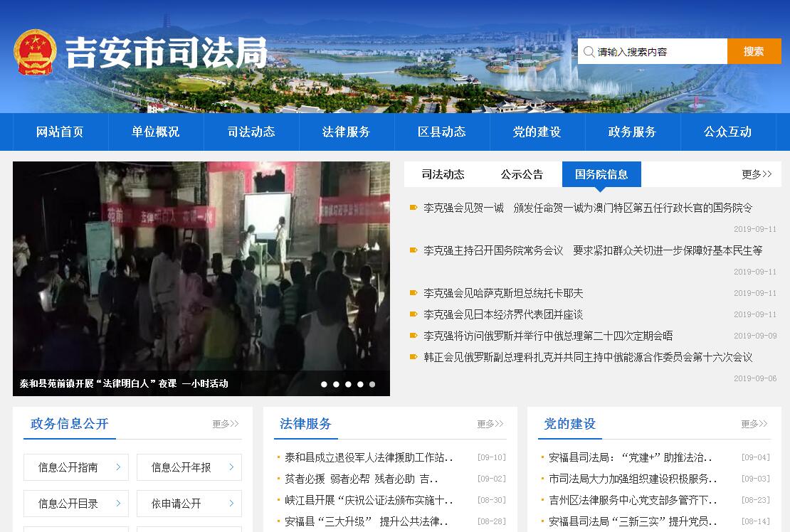Screen dimensions: 790x532
Task: Open the 李克强会见哈萨克斯坦总统托卡耶夫 article
Action: (x=503, y=293)
